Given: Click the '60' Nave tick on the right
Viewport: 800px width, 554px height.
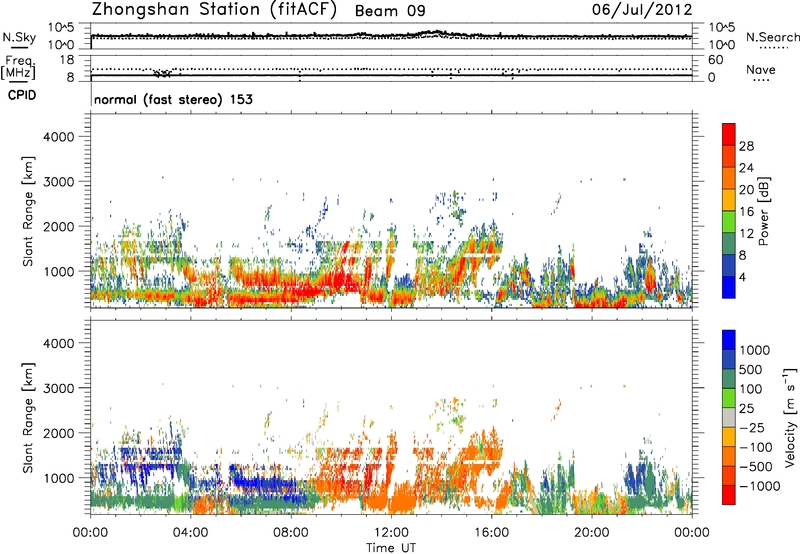Looking at the screenshot, I should [x=715, y=60].
